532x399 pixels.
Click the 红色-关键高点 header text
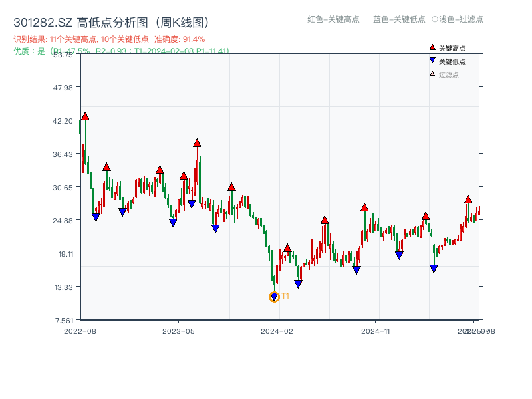tap(333, 19)
